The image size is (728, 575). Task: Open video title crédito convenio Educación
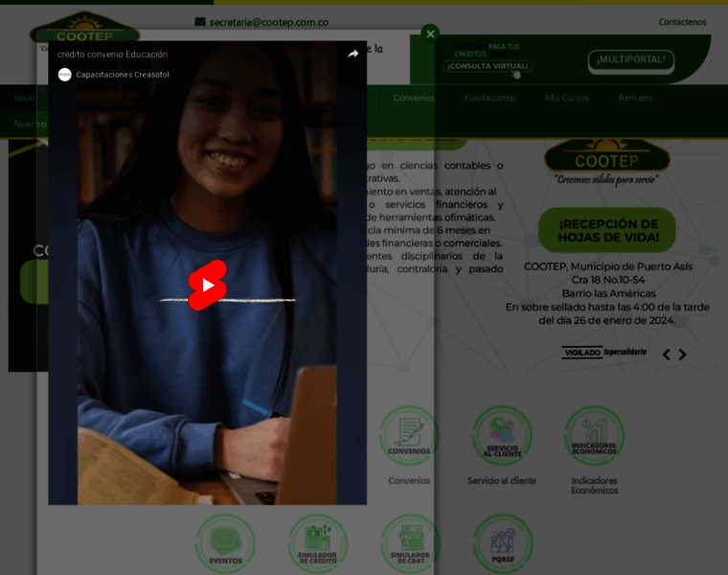pos(112,55)
